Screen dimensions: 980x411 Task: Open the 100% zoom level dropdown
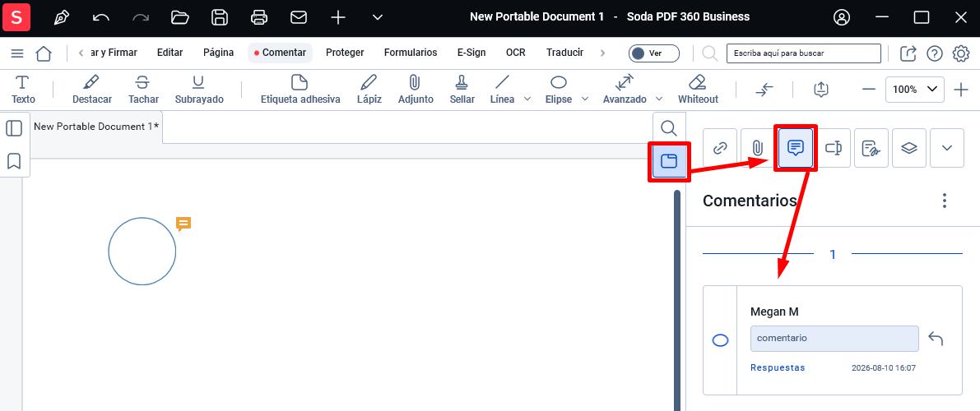[914, 90]
